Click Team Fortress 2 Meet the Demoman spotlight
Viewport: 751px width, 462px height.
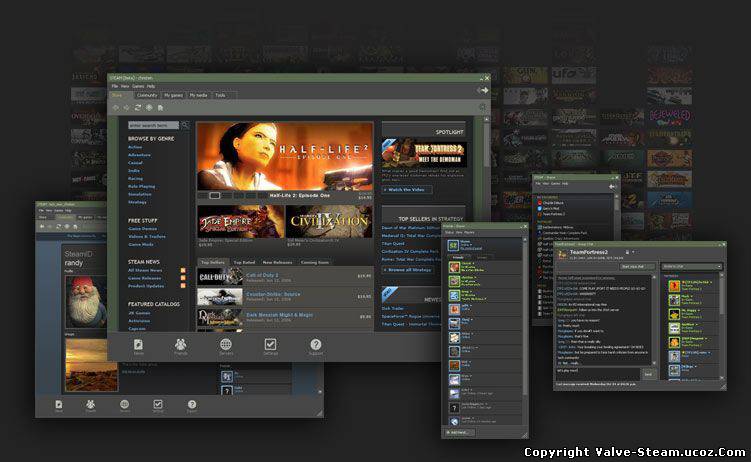tap(424, 153)
